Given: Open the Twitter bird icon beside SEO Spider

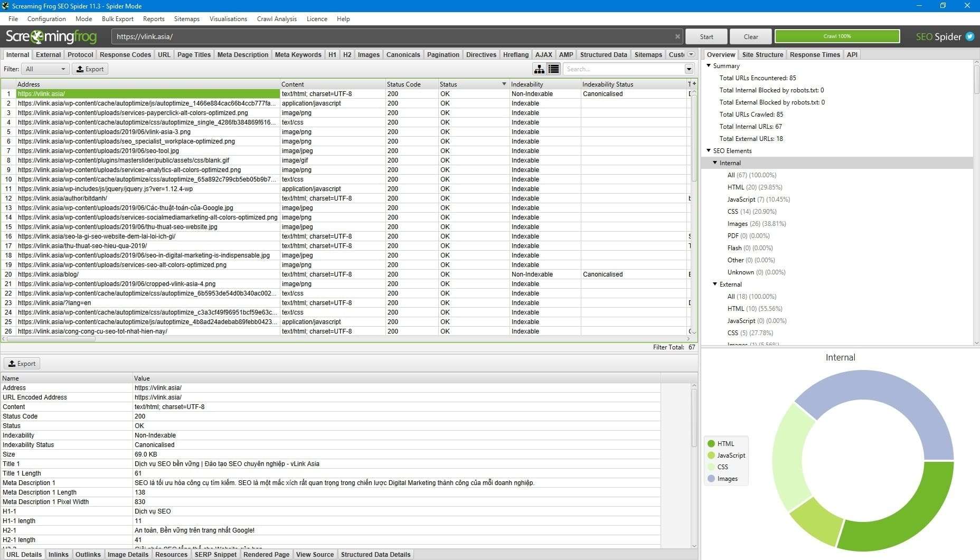Looking at the screenshot, I should click(970, 36).
